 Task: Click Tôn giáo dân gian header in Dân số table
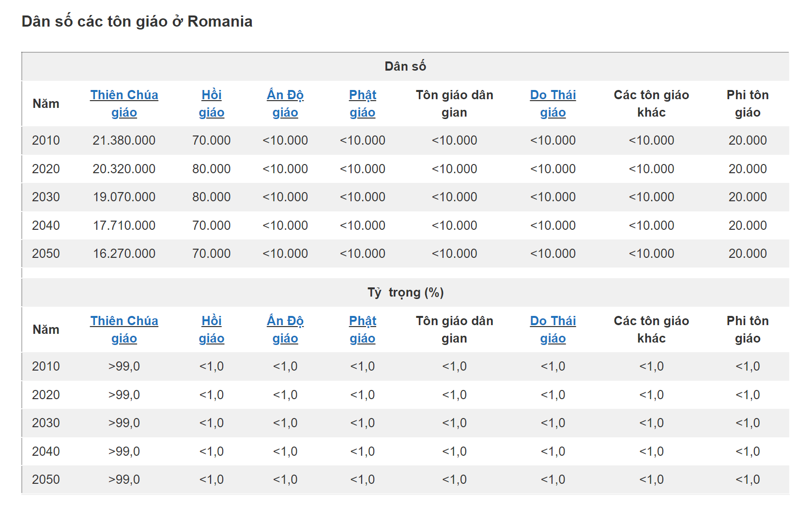[x=454, y=104]
